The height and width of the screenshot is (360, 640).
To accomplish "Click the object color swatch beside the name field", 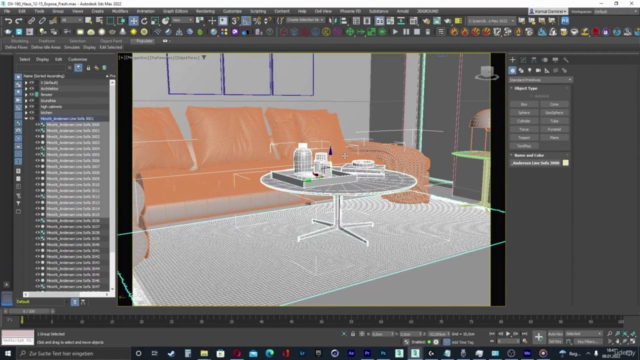I will 565,163.
